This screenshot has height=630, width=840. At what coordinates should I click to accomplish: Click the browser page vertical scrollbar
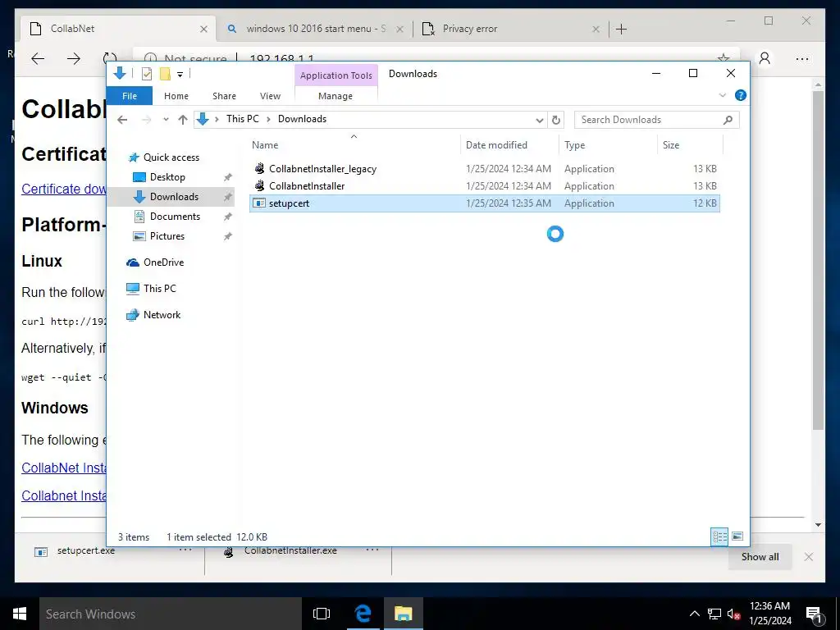pos(818,260)
